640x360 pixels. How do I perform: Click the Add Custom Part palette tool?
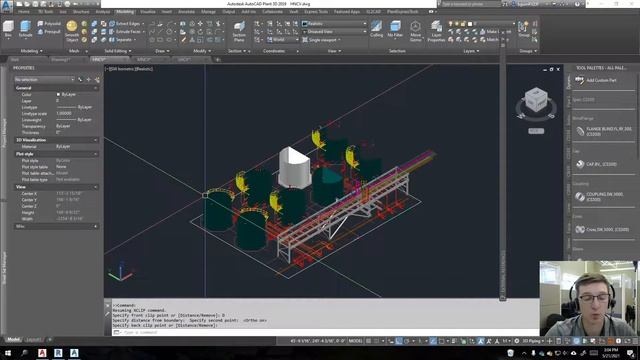596,80
